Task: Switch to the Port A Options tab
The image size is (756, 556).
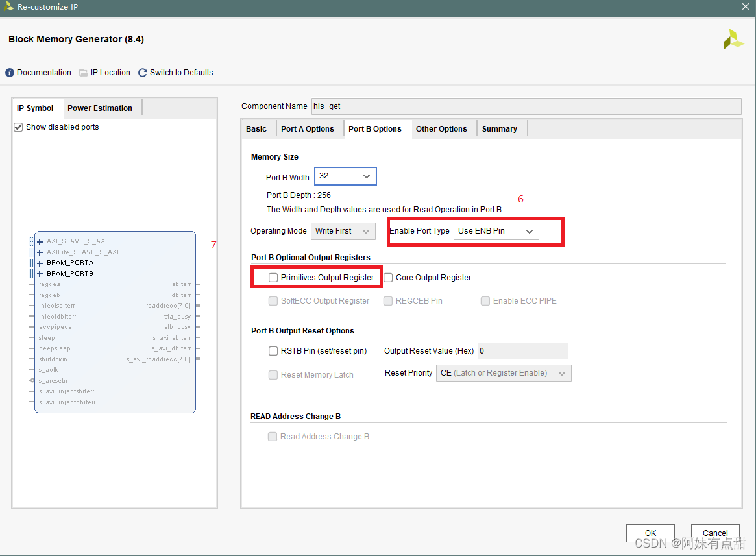Action: [x=308, y=129]
